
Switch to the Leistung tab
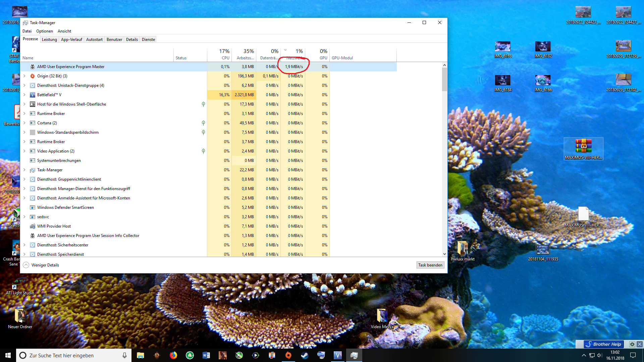pyautogui.click(x=49, y=40)
